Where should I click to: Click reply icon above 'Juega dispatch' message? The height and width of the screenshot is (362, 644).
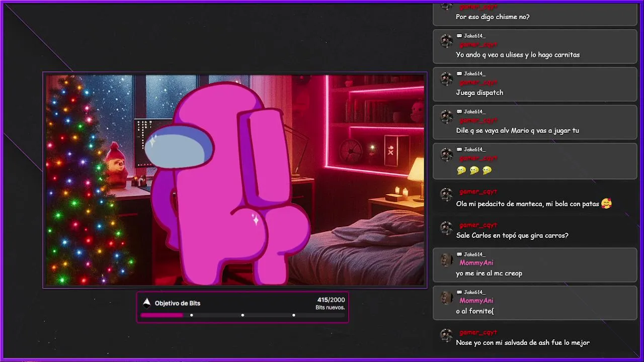click(459, 73)
